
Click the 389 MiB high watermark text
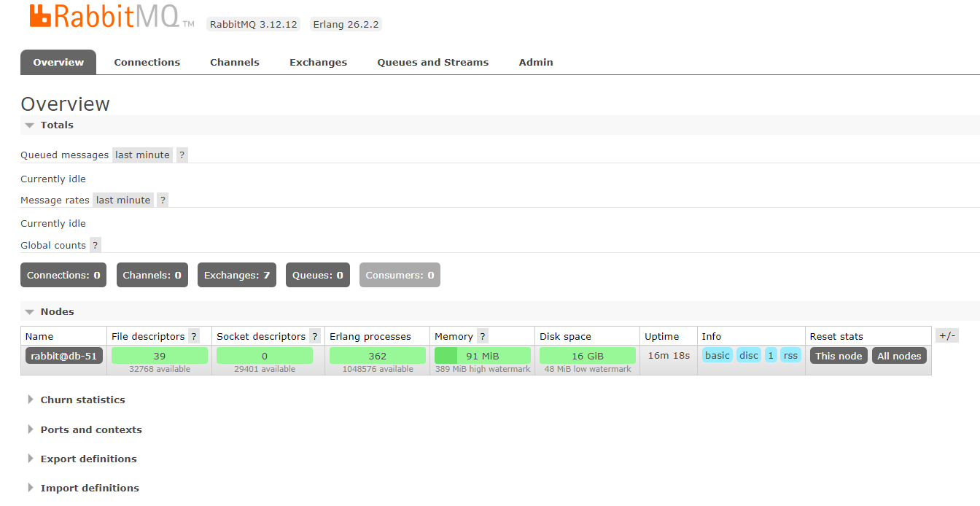pyautogui.click(x=483, y=369)
